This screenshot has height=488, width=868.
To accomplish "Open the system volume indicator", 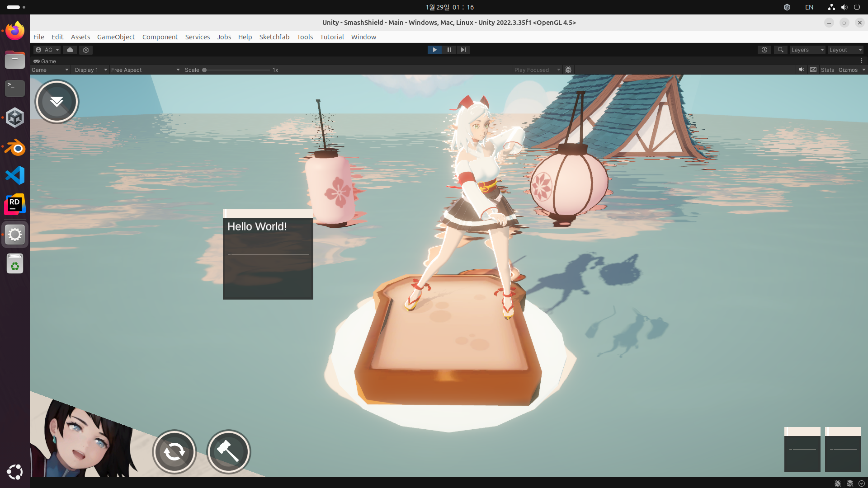I will point(844,7).
